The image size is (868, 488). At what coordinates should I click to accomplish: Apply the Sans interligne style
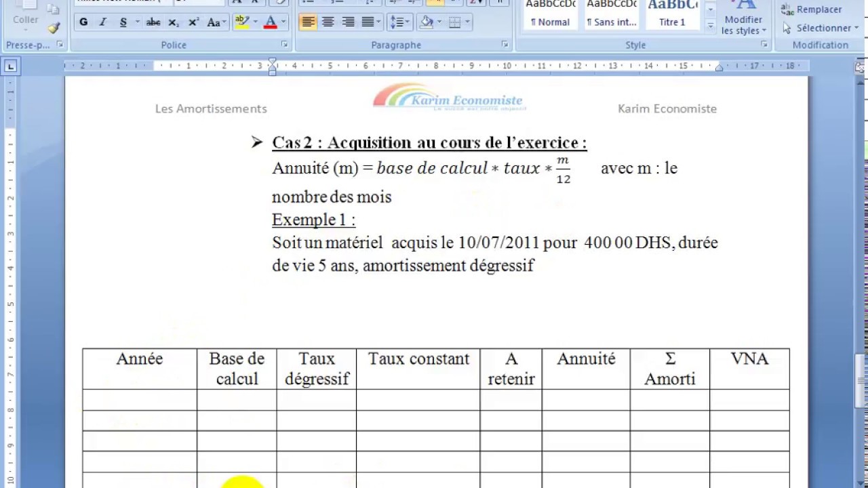click(x=611, y=15)
